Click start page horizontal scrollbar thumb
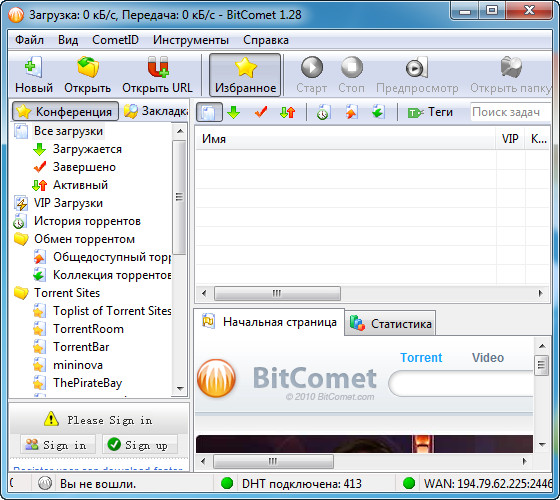The height and width of the screenshot is (500, 560). click(273, 461)
